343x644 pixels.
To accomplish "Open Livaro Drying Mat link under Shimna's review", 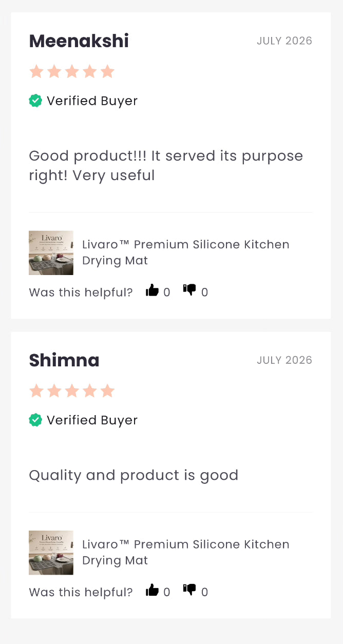I will click(186, 552).
